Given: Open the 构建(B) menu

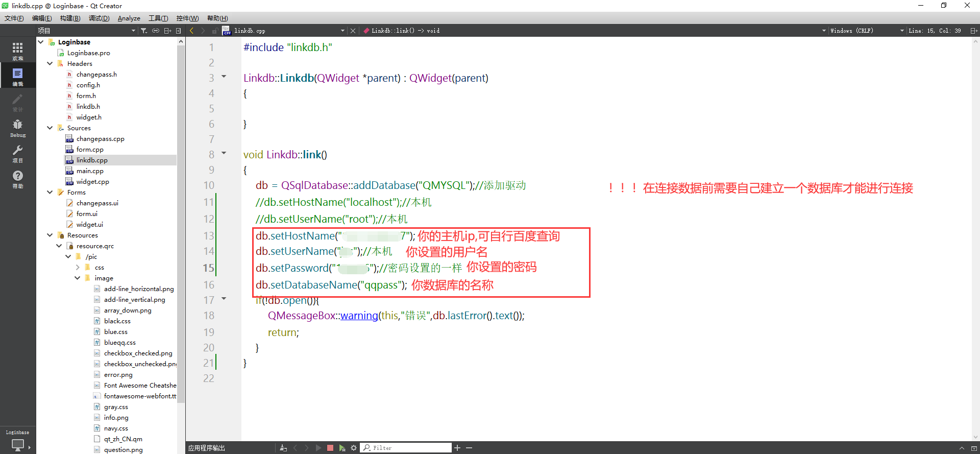Looking at the screenshot, I should (x=70, y=18).
